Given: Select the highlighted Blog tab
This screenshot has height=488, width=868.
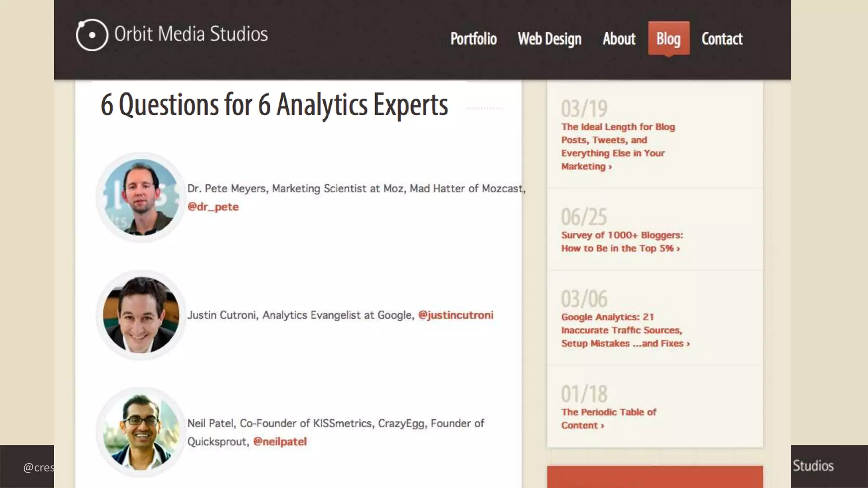Looking at the screenshot, I should click(x=668, y=39).
